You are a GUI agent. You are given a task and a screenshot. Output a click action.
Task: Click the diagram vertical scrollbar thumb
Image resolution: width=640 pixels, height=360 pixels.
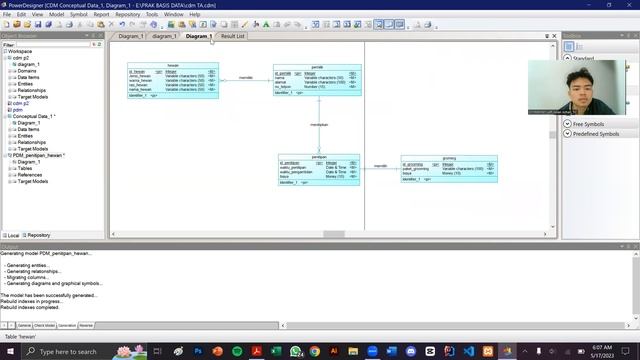click(x=553, y=134)
